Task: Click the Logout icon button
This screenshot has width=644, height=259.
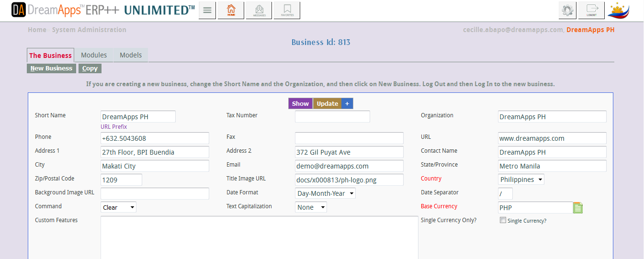Action: (591, 10)
